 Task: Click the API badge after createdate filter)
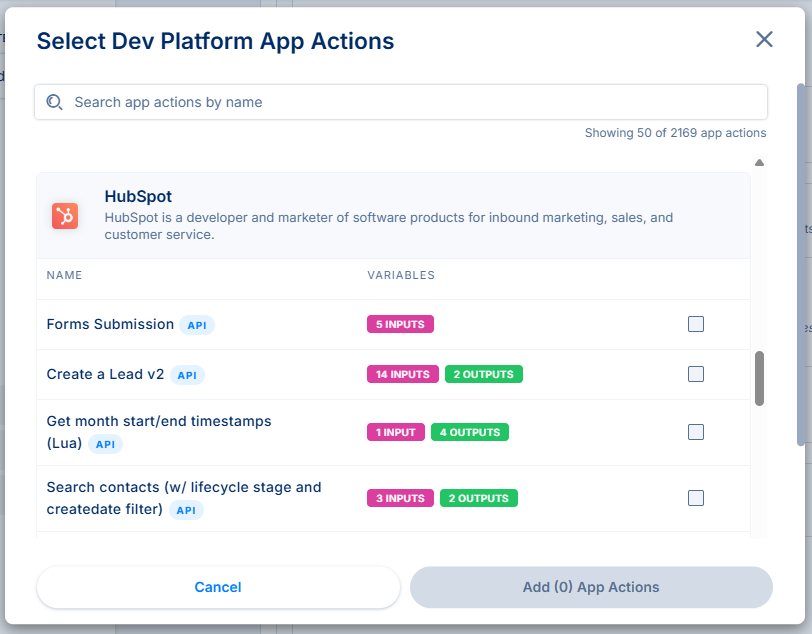click(x=185, y=510)
